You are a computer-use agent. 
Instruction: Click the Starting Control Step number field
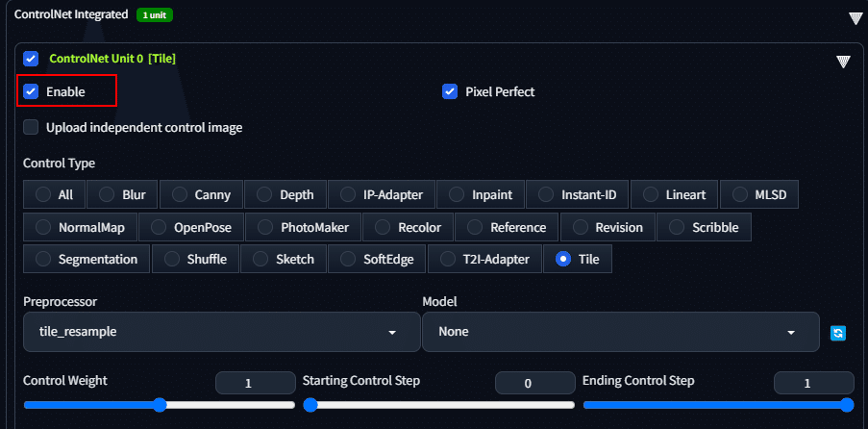(533, 383)
